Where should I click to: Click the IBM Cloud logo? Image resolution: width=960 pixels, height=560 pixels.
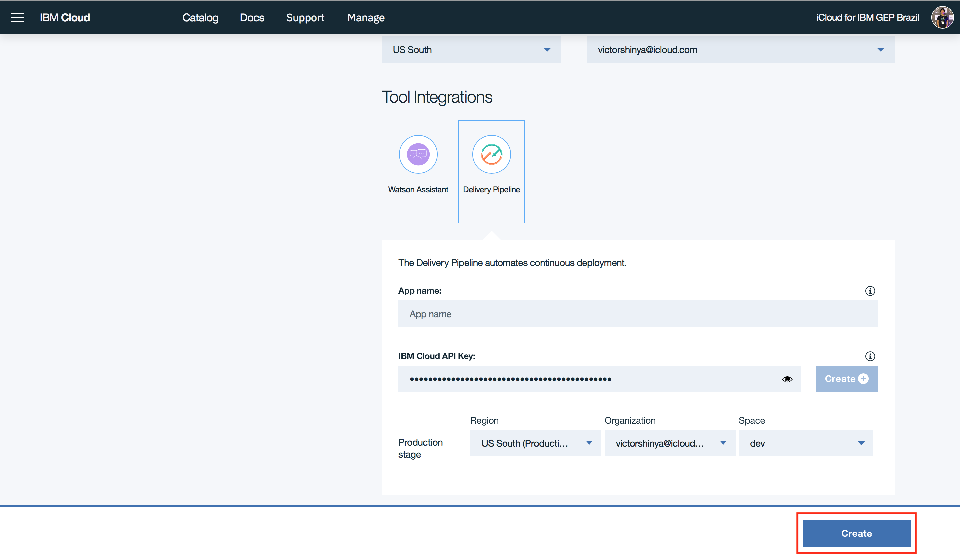point(65,18)
